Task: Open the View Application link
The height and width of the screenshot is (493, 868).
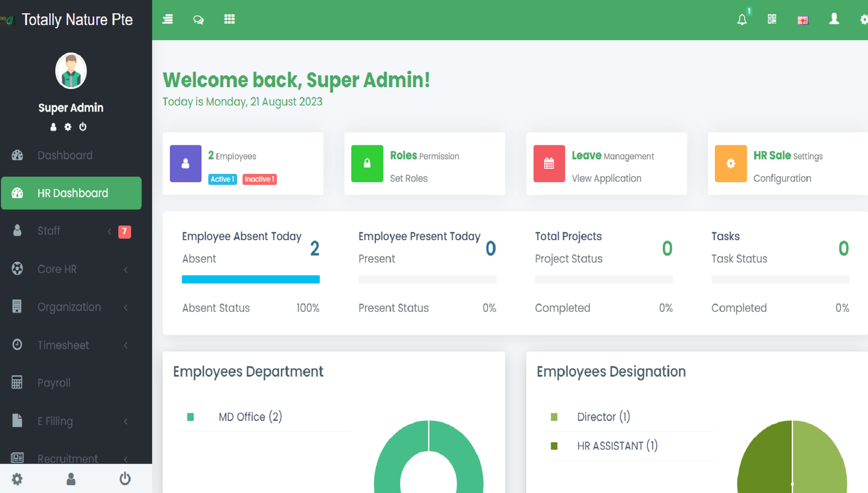Action: 606,178
